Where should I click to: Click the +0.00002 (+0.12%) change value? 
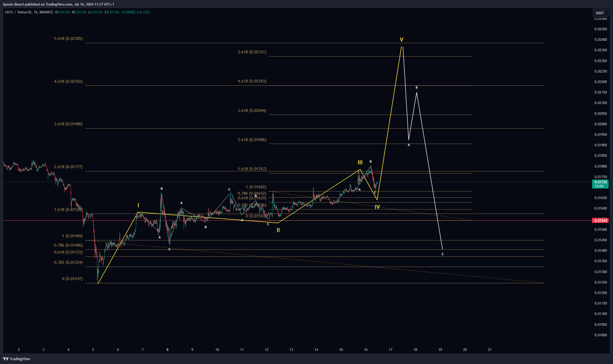click(135, 12)
